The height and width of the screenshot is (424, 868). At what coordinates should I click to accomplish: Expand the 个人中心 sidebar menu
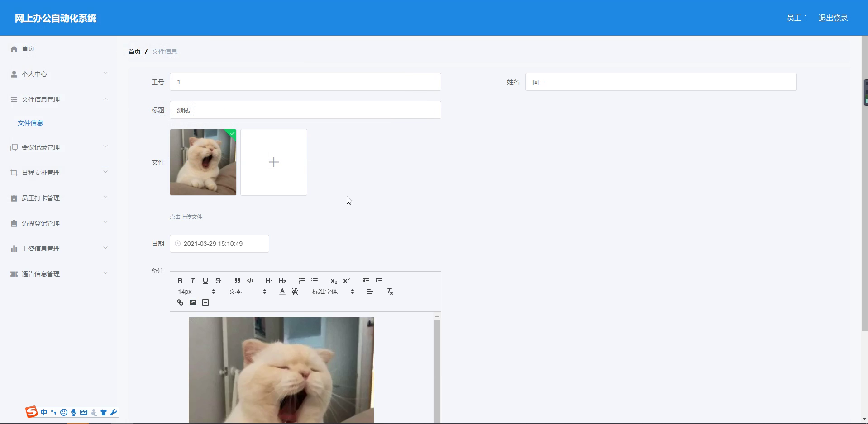[x=58, y=74]
